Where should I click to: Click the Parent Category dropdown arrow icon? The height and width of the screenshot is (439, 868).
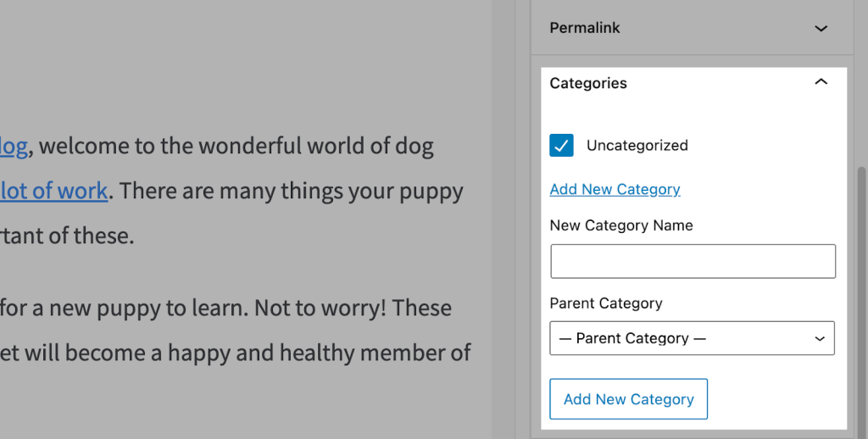[820, 338]
